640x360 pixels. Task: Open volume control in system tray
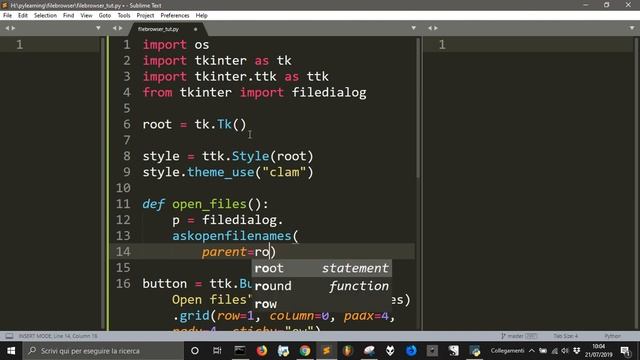565,351
